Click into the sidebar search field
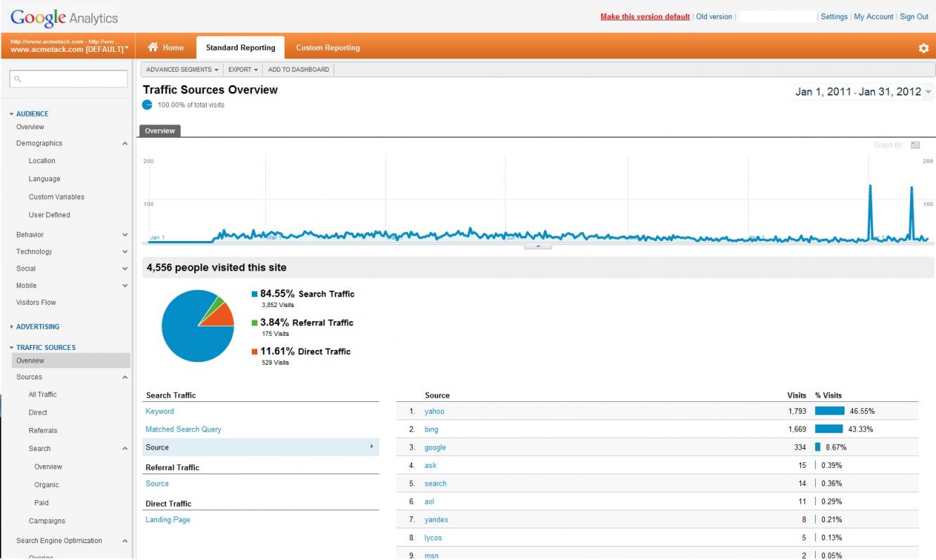 (68, 79)
